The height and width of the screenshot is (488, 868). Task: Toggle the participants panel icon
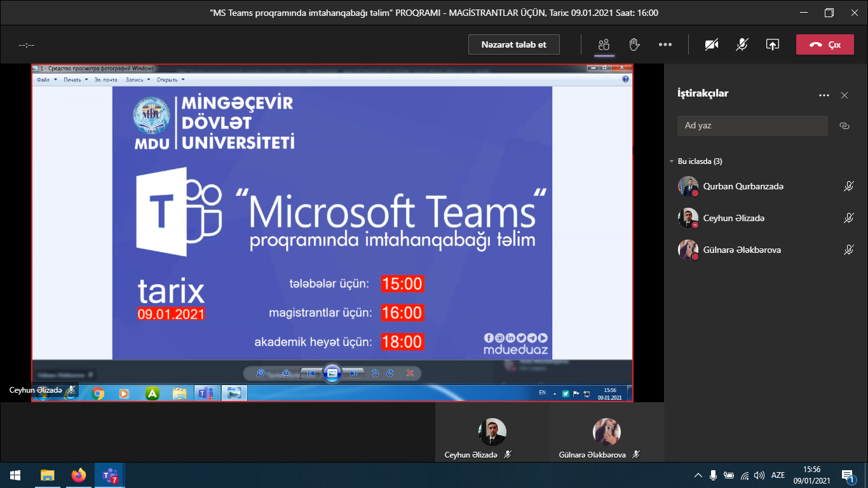[604, 44]
